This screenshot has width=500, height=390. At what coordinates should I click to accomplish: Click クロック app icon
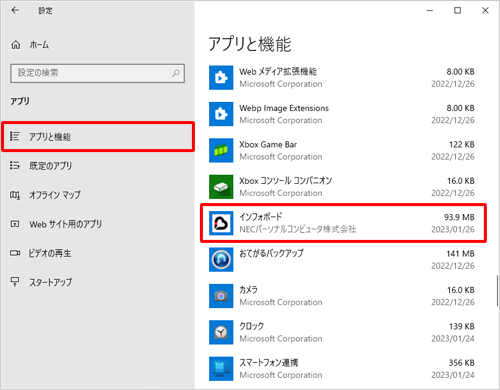point(221,332)
